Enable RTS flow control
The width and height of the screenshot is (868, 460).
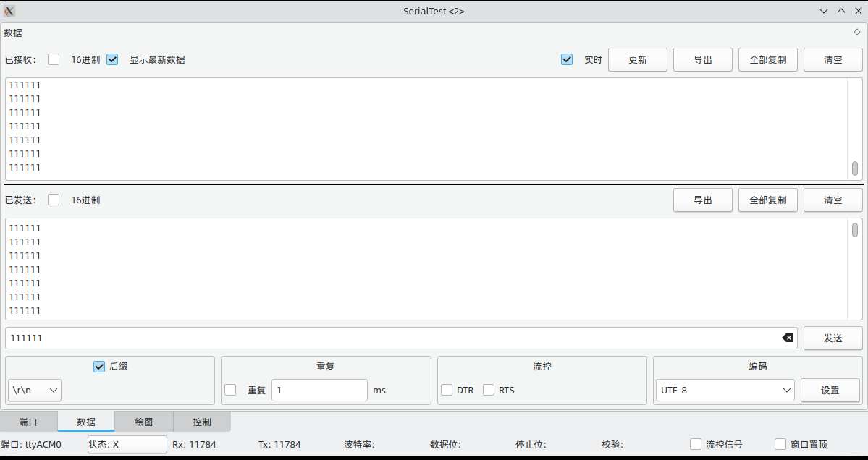(x=489, y=390)
